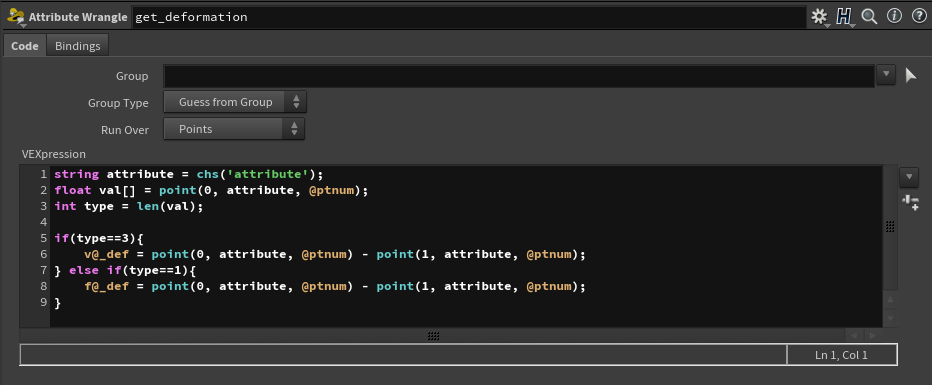The height and width of the screenshot is (385, 932).
Task: Open the gear settings menu
Action: pos(820,17)
